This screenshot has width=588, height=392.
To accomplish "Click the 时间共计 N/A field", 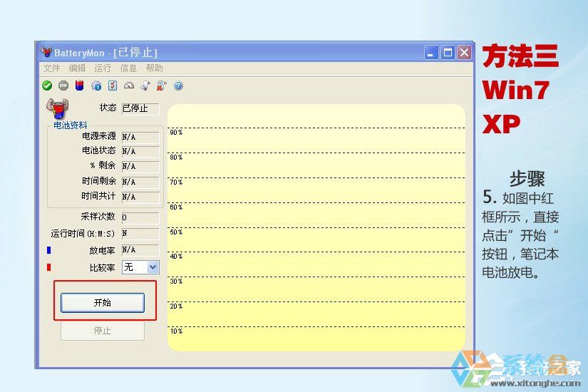I will 140,197.
